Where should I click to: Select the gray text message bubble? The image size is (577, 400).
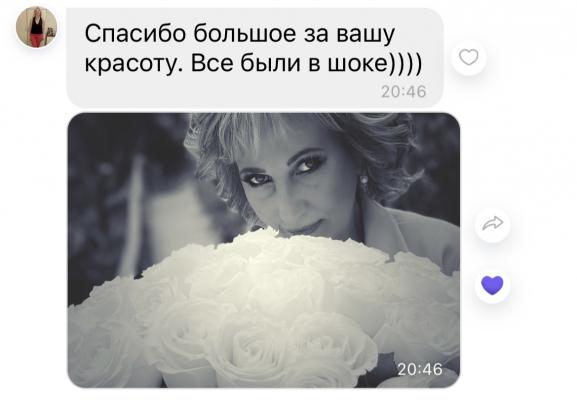255,57
